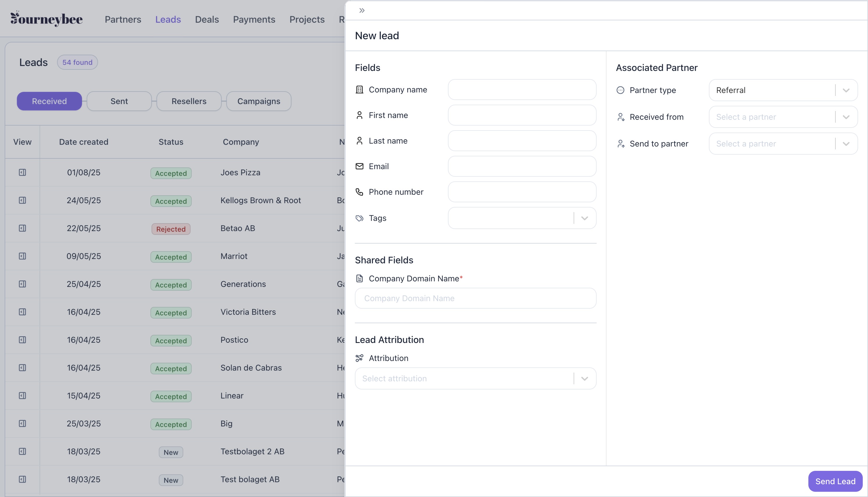
Task: Open view icon for Solan de Cabras row
Action: click(22, 368)
